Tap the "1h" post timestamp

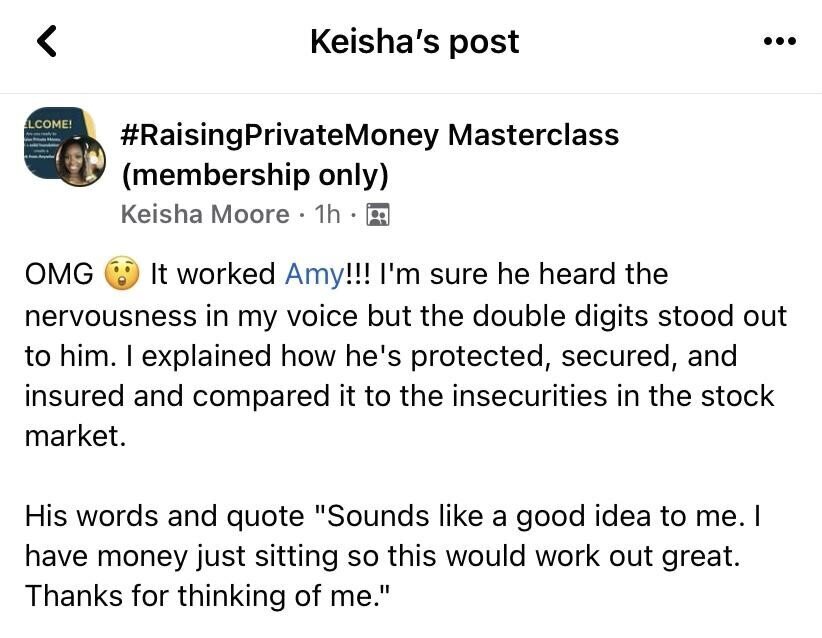tap(328, 215)
